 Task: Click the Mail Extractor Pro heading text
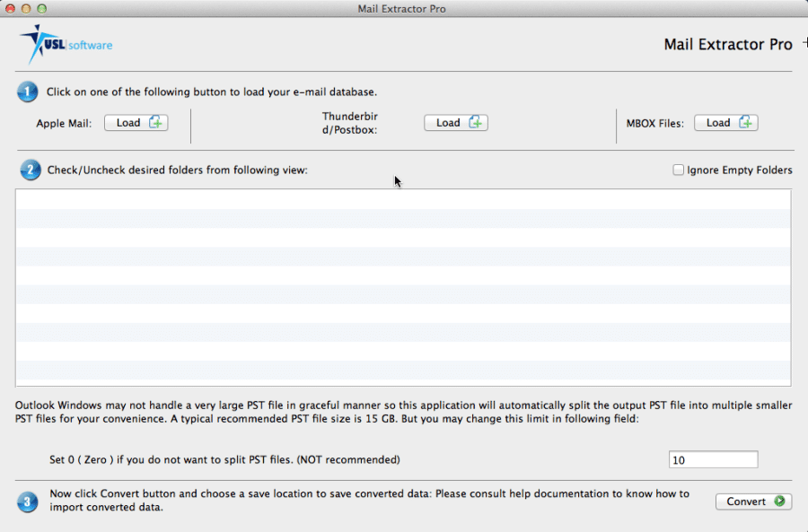(728, 44)
